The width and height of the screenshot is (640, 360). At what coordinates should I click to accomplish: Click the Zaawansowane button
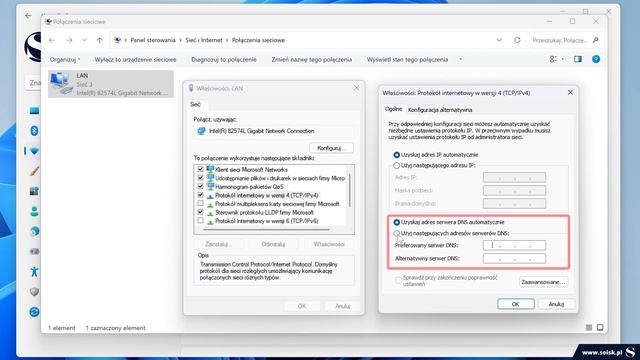(x=543, y=282)
